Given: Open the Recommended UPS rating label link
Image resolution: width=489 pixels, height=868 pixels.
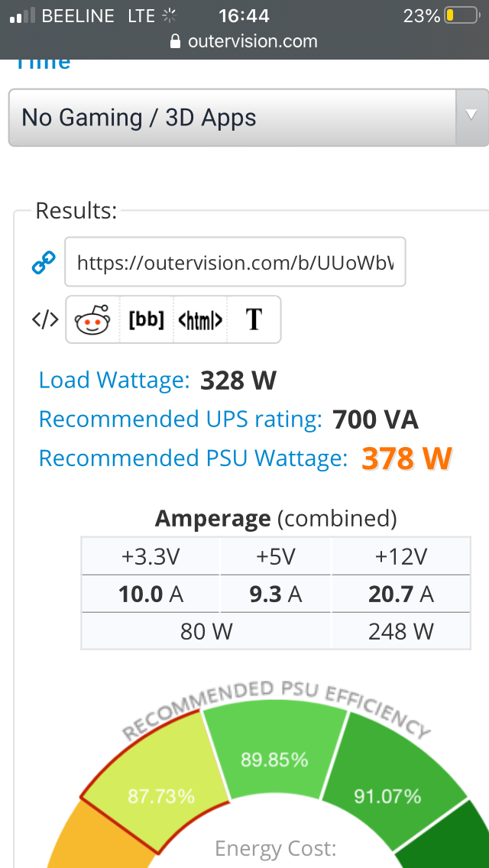Looking at the screenshot, I should point(180,419).
